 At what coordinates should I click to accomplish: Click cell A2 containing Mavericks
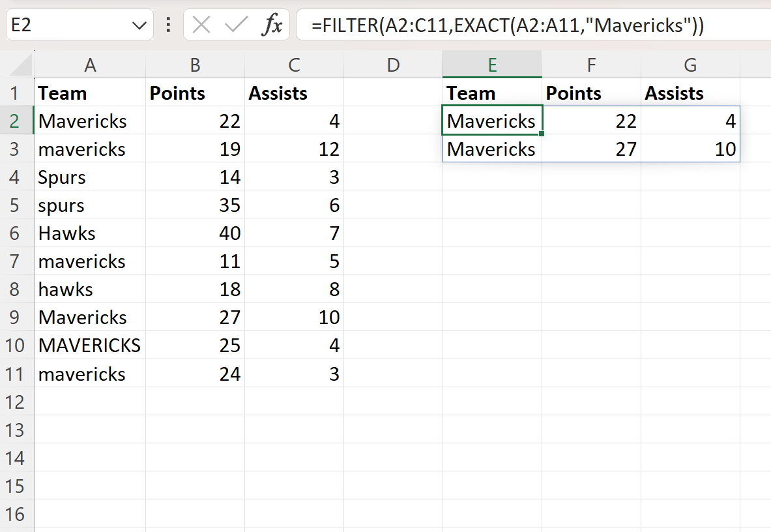tap(90, 121)
